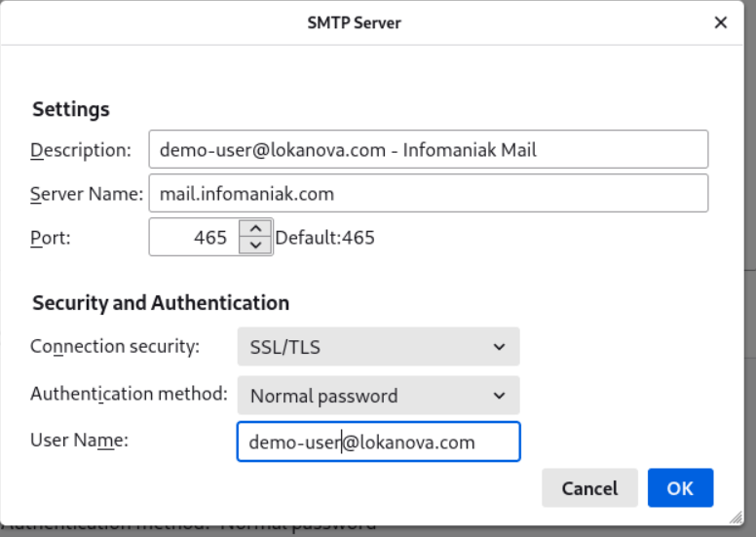
Task: Focus the Server Name input field
Action: pyautogui.click(x=428, y=194)
